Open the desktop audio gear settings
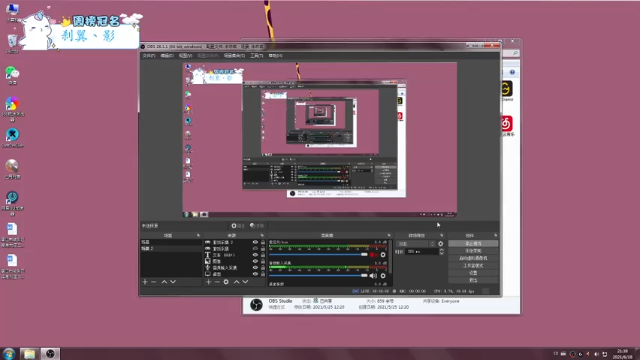 [383, 255]
